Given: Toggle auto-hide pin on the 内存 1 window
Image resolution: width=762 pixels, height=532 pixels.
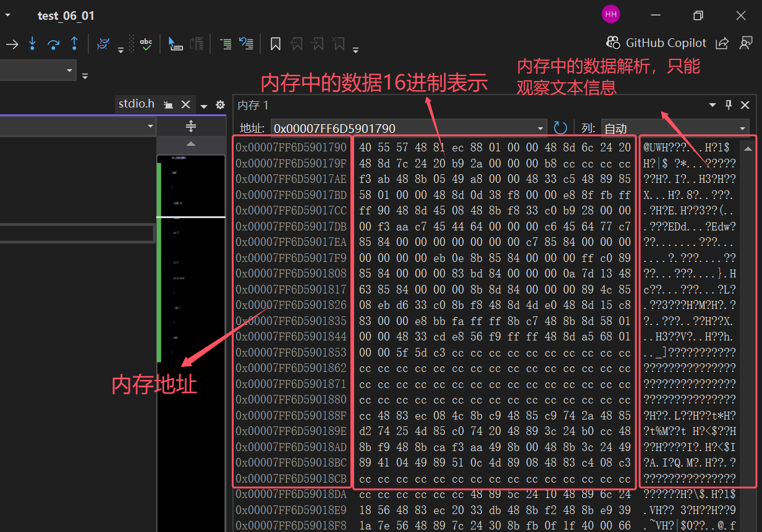Looking at the screenshot, I should pos(728,104).
